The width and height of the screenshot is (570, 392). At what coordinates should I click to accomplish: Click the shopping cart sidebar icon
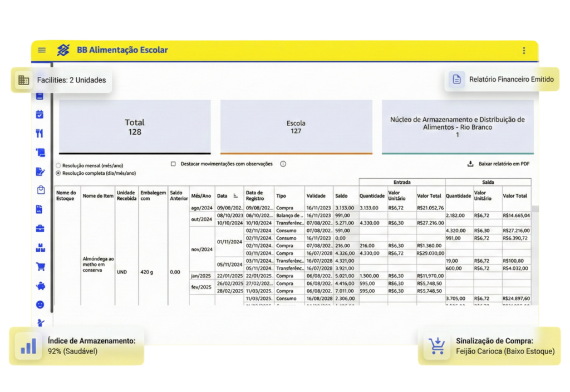40,267
